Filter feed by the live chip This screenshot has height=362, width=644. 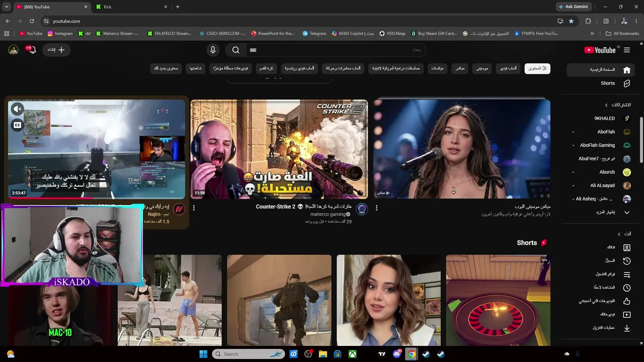(460, 68)
